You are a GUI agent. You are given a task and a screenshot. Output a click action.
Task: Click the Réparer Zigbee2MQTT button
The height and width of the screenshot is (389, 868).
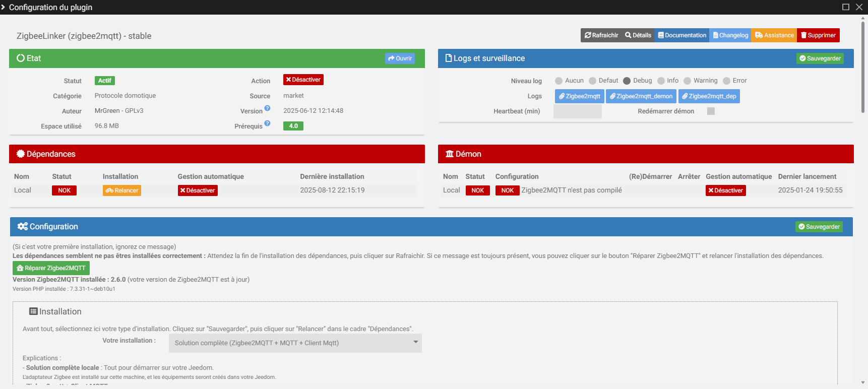[51, 268]
